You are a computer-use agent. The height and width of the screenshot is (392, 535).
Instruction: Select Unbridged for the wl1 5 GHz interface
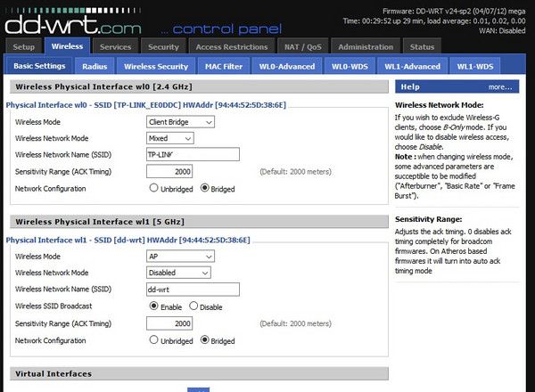coord(154,339)
